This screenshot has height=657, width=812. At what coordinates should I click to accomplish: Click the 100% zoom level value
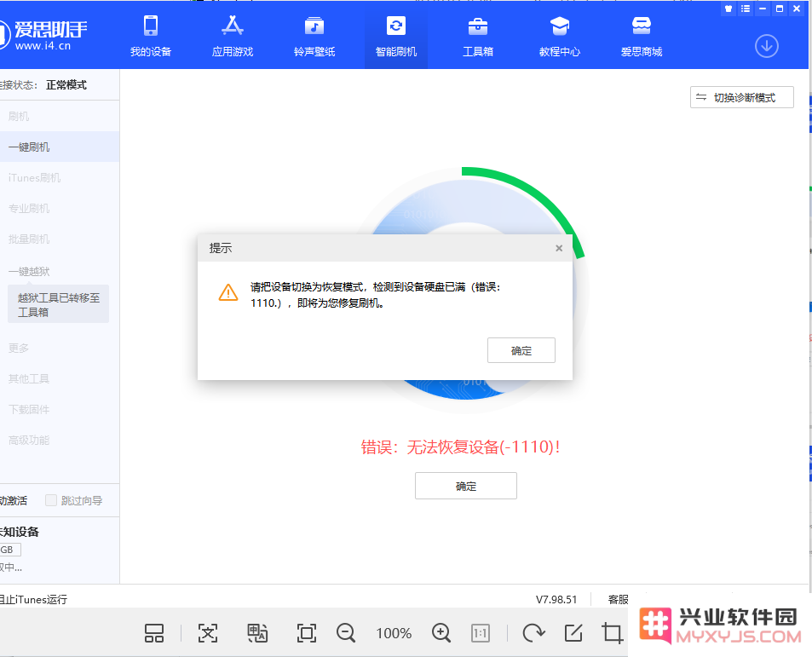click(394, 633)
